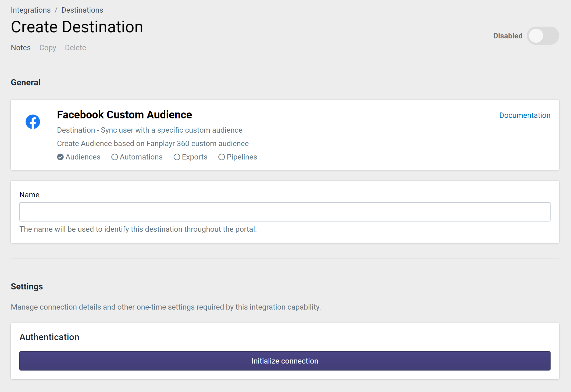The image size is (571, 392).
Task: Click the Facebook logo icon
Action: (x=33, y=122)
